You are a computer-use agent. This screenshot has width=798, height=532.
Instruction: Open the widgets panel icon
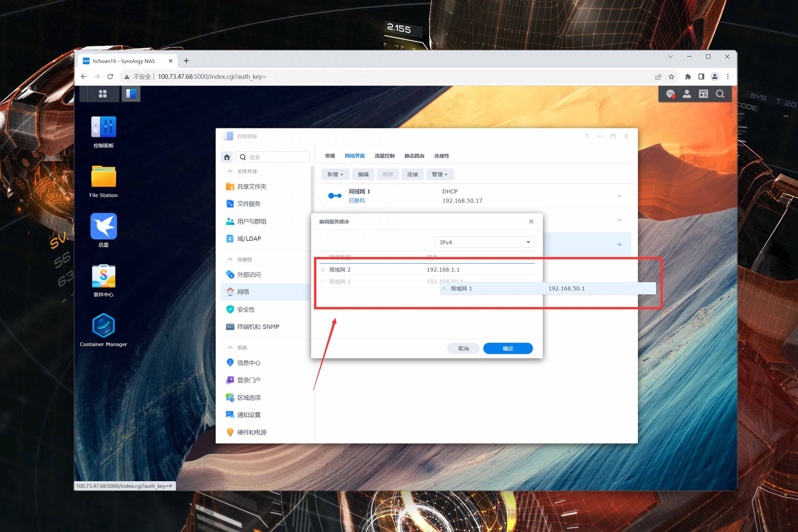pyautogui.click(x=703, y=94)
